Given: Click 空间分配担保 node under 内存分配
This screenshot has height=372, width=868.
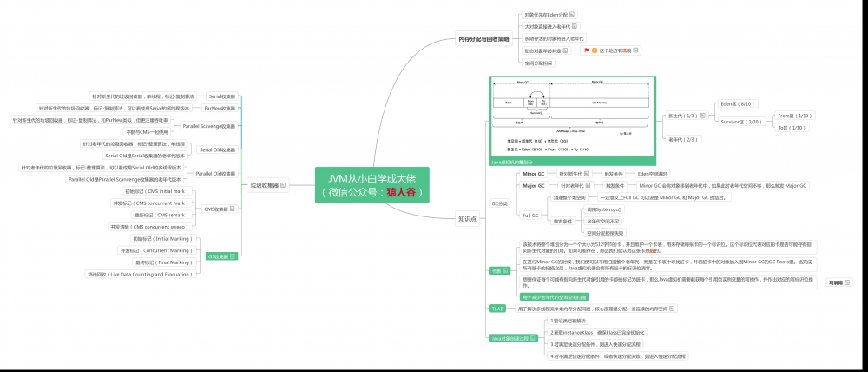Looking at the screenshot, I should [x=539, y=63].
